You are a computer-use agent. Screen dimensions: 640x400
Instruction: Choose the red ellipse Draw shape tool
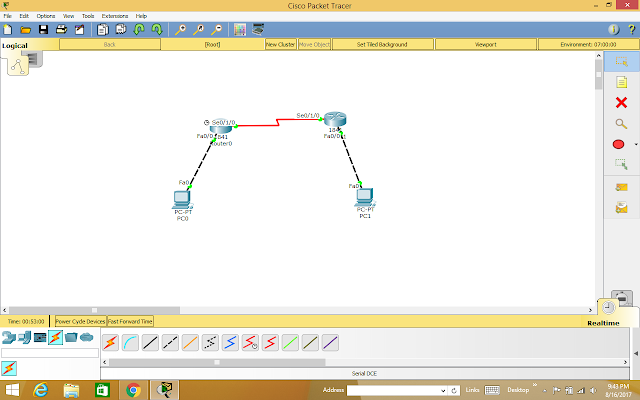coord(618,144)
